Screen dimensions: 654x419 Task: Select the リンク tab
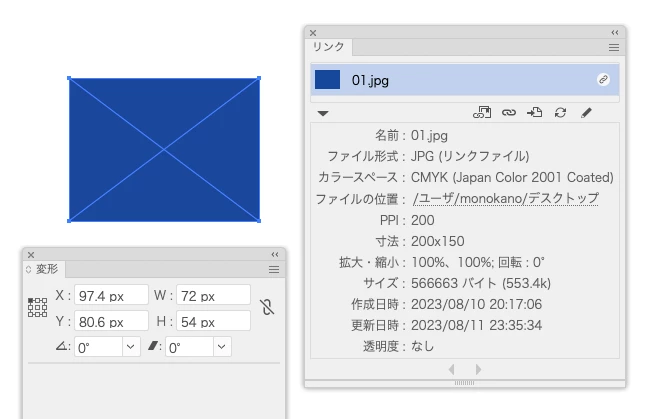pos(329,47)
